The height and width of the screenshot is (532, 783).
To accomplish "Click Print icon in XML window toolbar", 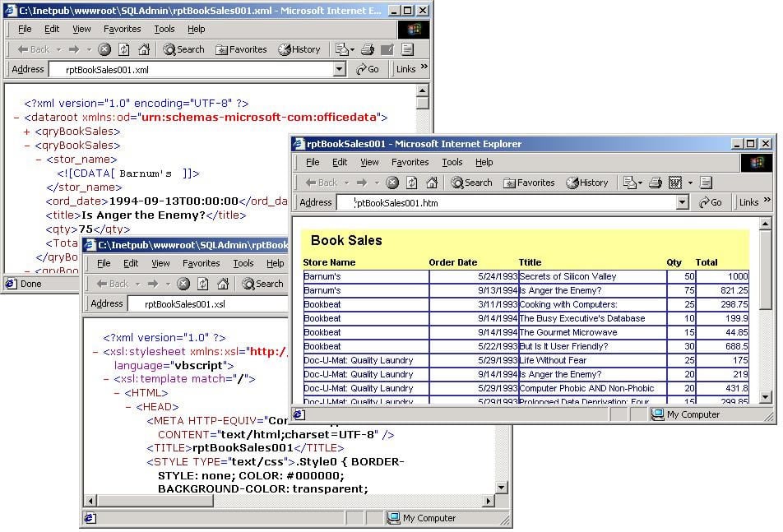I will (368, 49).
